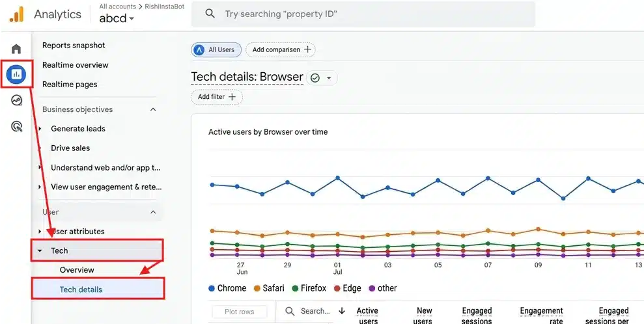Image resolution: width=644 pixels, height=324 pixels.
Task: Click the All Users segment badge
Action: click(x=216, y=49)
